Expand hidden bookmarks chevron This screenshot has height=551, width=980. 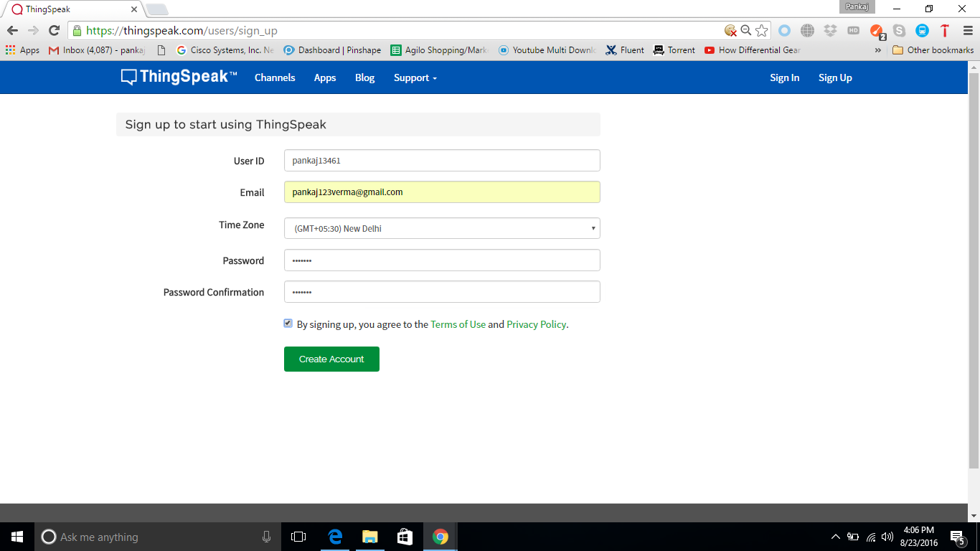[x=877, y=50]
